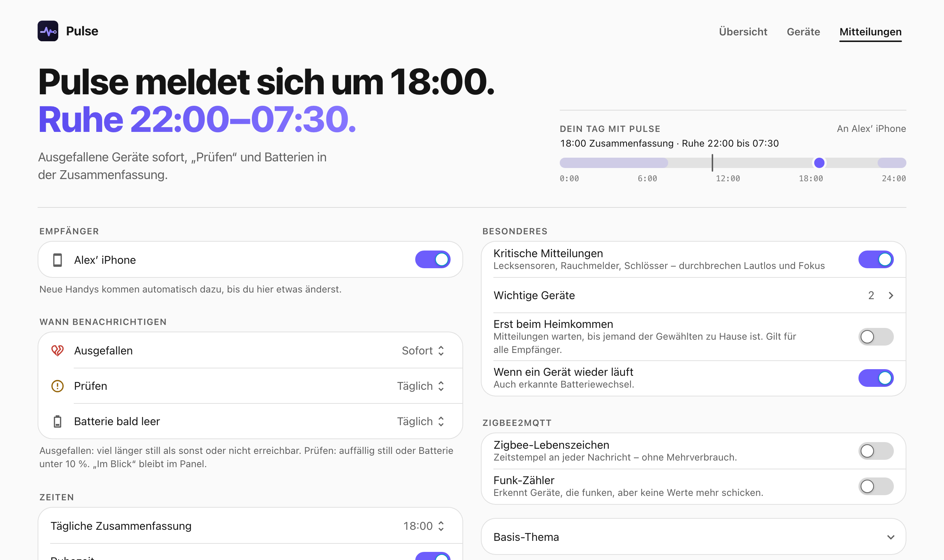
Task: Enable Erst beim Heimkommen switch
Action: tap(876, 337)
